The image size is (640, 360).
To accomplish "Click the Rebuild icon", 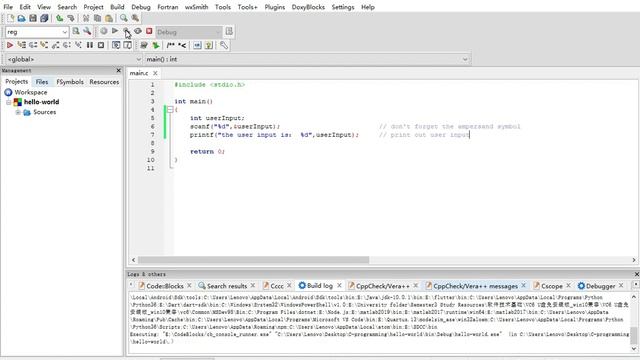I will tap(138, 31).
